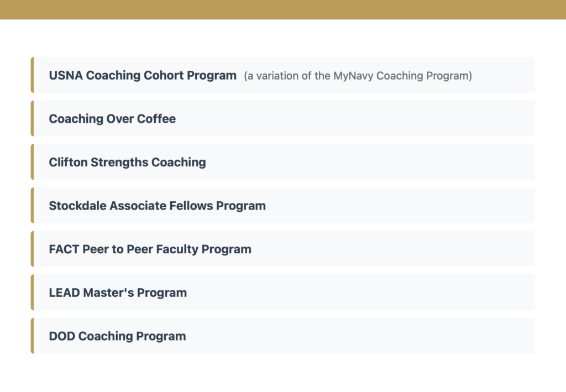Screen dimensions: 566x392
Task: Click gold accent bar beside FACT Peer program
Action: [32, 249]
